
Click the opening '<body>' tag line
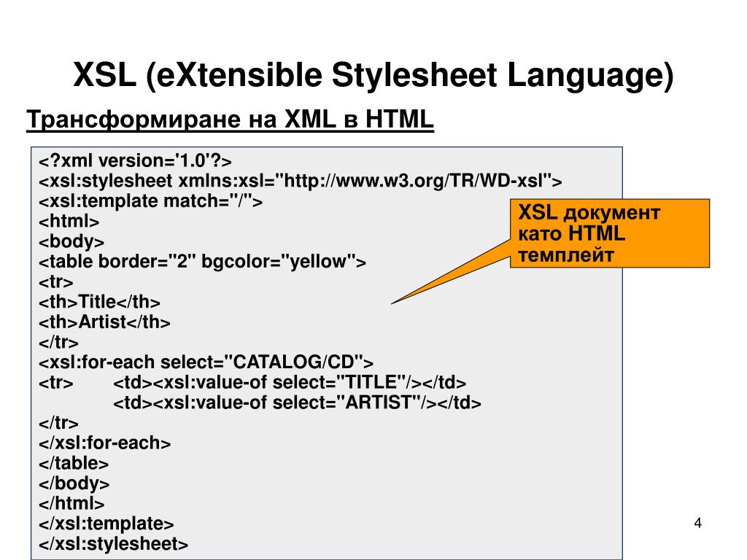pos(71,241)
